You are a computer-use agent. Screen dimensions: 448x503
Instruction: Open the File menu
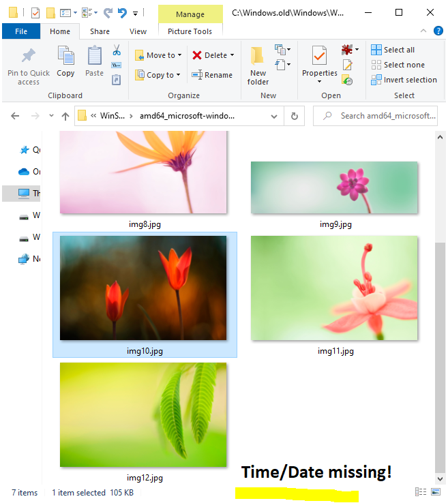[x=21, y=31]
